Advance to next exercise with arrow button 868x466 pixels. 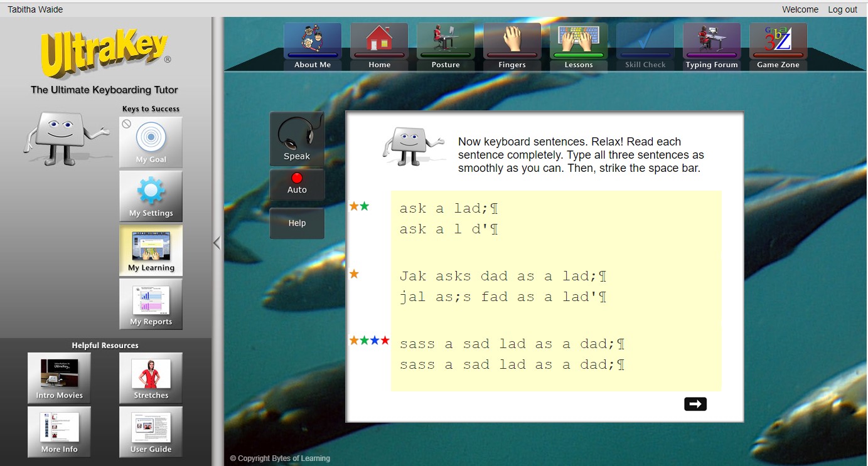click(695, 404)
